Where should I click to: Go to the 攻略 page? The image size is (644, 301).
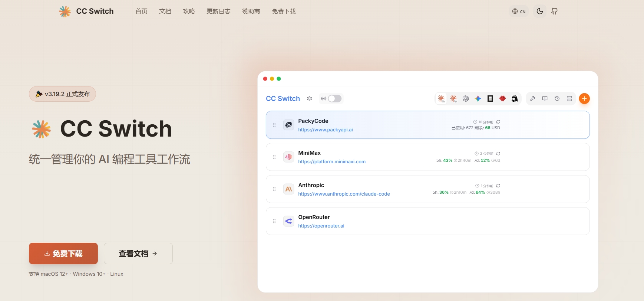[x=189, y=12]
